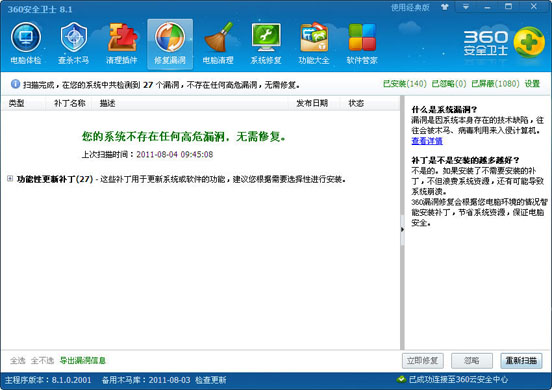Image resolution: width=552 pixels, height=390 pixels.
Task: Click the last scan time 2011-08-04 09:45:08
Action: click(175, 155)
